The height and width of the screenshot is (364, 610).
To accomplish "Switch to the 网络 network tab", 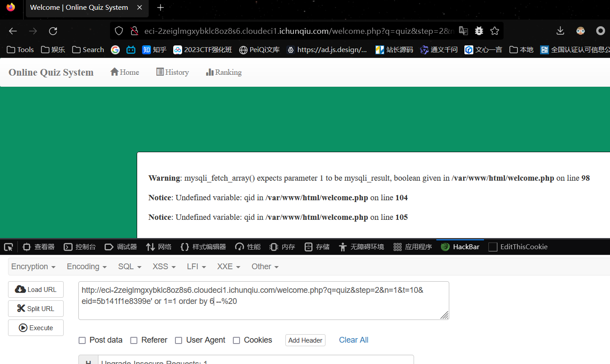I will pyautogui.click(x=159, y=247).
